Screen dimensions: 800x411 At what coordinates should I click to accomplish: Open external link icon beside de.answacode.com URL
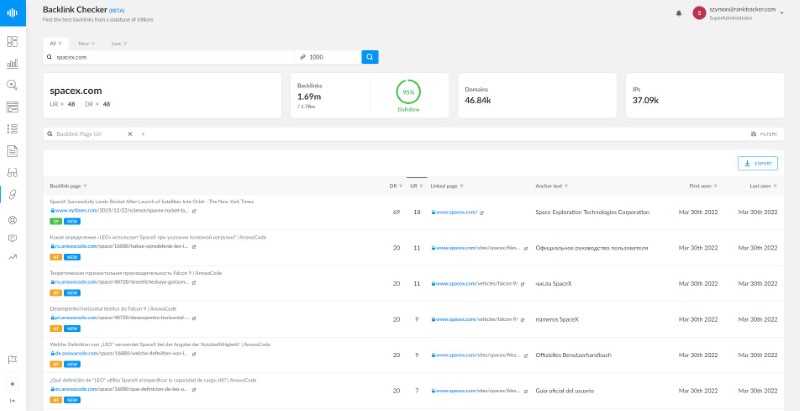(x=194, y=353)
